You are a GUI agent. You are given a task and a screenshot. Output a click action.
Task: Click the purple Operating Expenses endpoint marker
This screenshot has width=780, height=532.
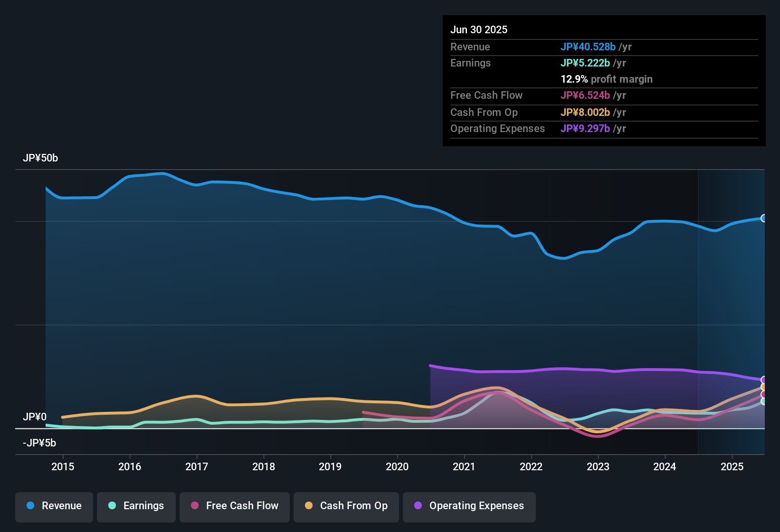click(x=763, y=380)
